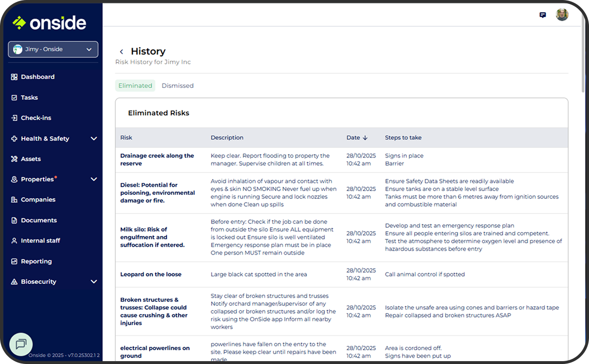
Task: Open Tasks in the sidebar
Action: coord(29,97)
